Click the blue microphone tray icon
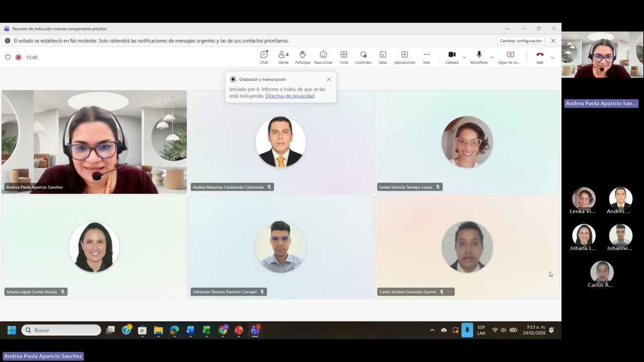The width and height of the screenshot is (644, 362). (467, 330)
